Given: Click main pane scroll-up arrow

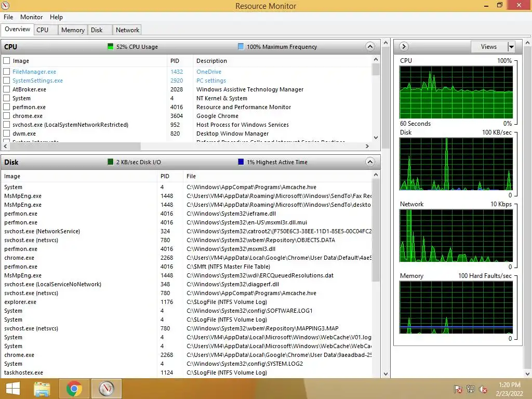Looking at the screenshot, I should click(385, 43).
